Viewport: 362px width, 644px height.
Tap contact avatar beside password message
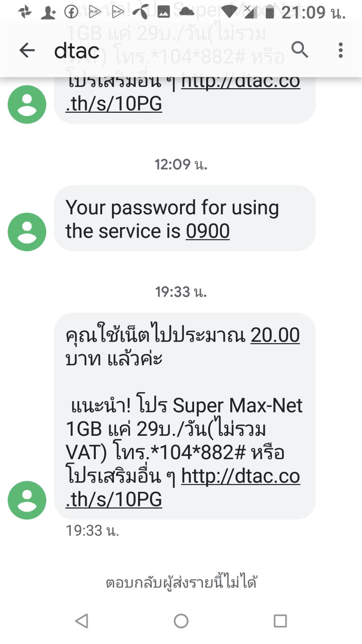[x=27, y=232]
